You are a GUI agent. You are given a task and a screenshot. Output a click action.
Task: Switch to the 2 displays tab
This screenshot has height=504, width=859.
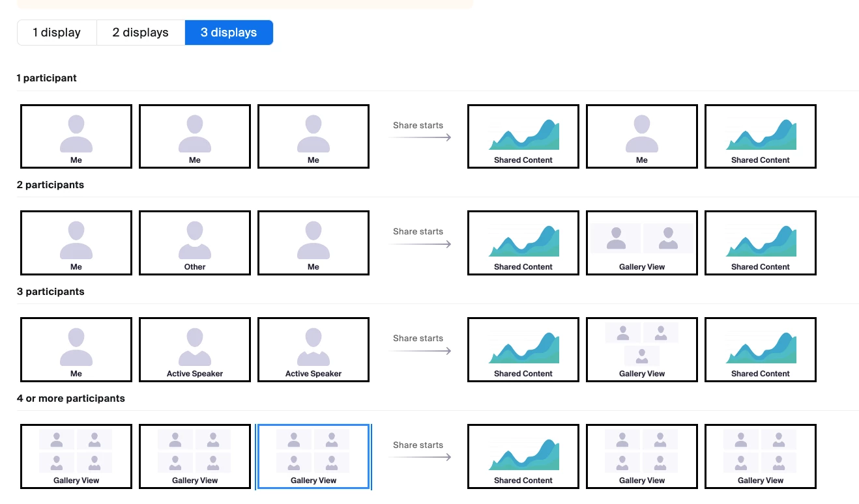[141, 33]
